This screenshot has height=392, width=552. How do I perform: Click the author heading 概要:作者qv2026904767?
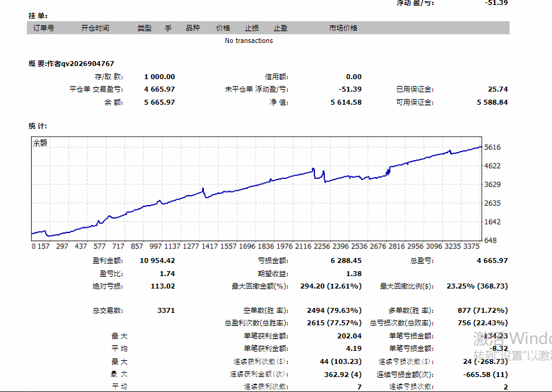[71, 64]
